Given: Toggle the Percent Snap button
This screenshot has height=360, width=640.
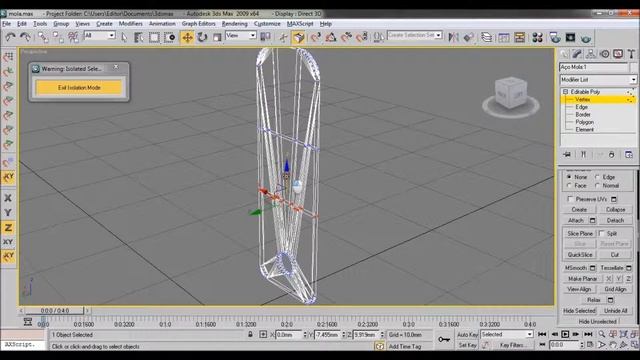Looking at the screenshot, I should click(x=346, y=38).
